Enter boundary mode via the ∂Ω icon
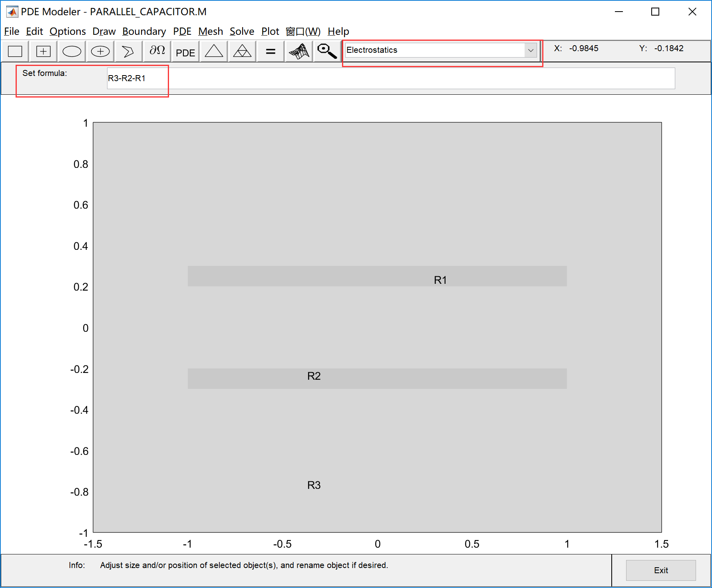The image size is (712, 588). click(x=157, y=51)
